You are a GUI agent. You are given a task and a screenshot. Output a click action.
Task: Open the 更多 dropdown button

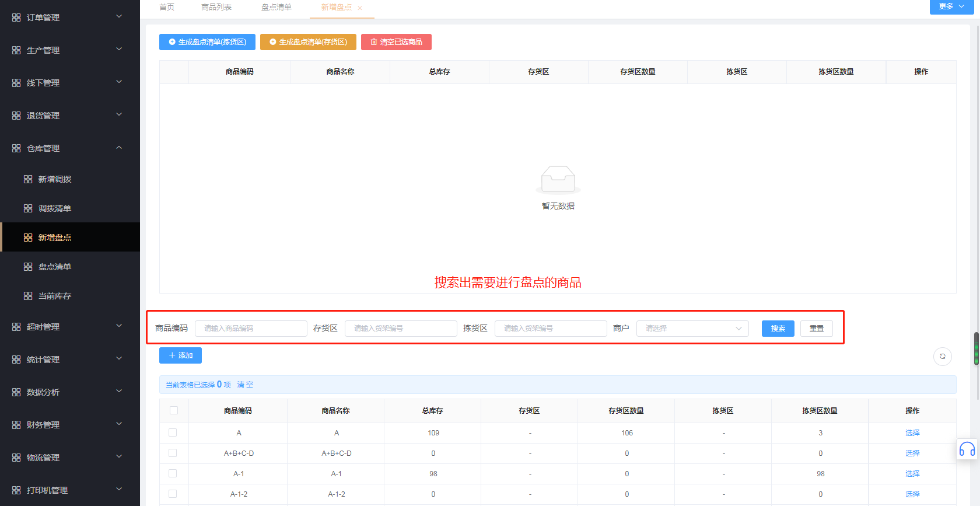[951, 6]
